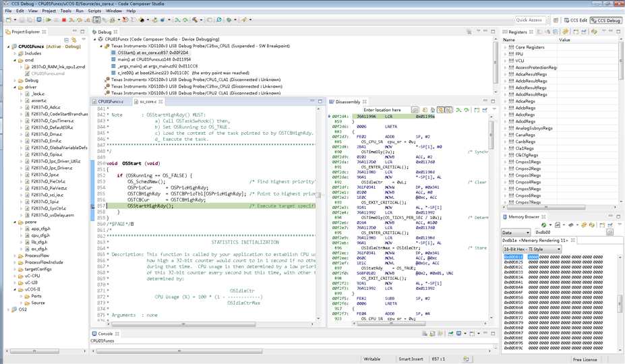
Task: Toggle Link with Editor in Project Explorer
Action: coord(73,40)
